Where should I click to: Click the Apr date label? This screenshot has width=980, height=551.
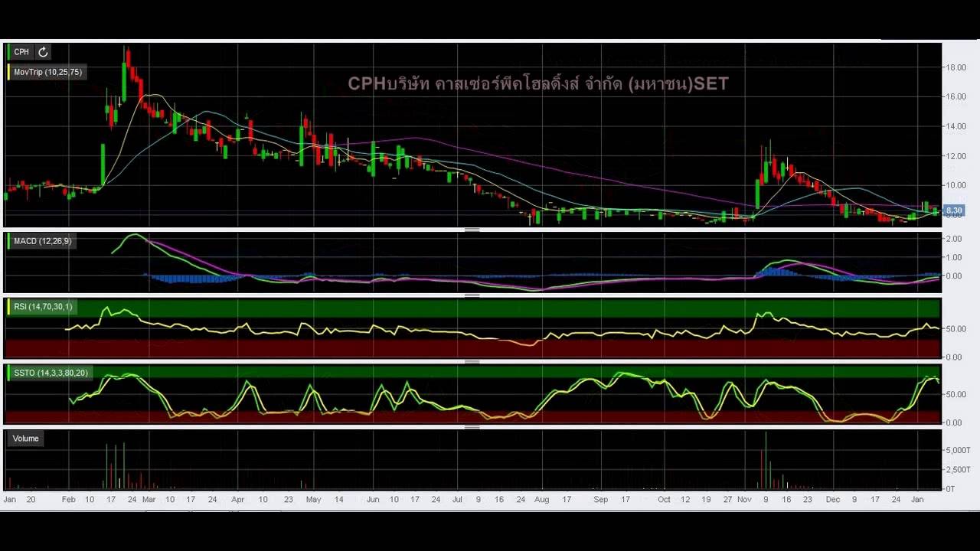click(238, 500)
